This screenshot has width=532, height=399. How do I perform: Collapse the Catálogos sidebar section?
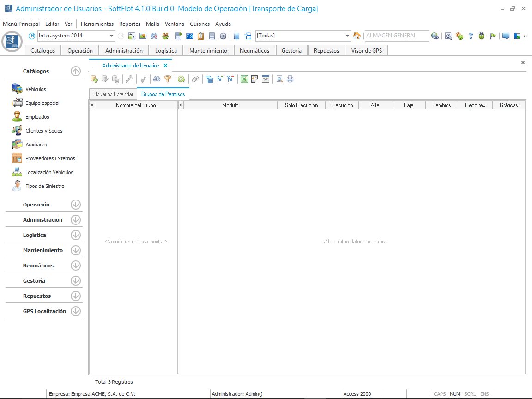(76, 71)
